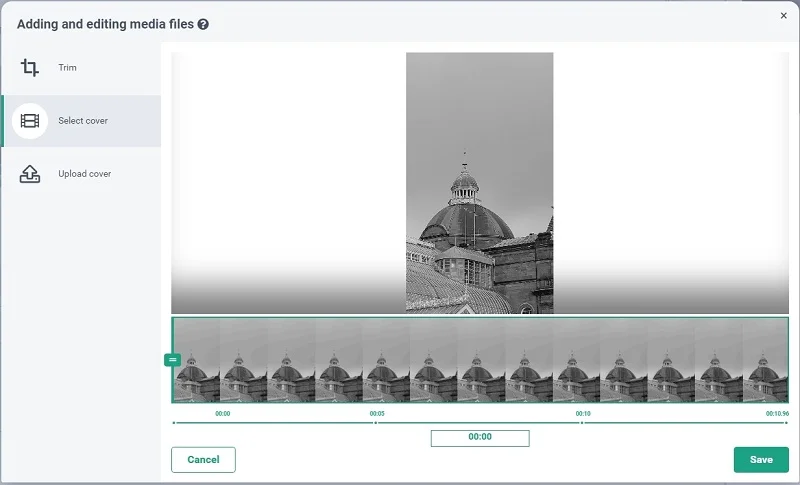Viewport: 800px width, 485px height.
Task: Jump to the 00:05 timeline marker
Action: tap(377, 413)
